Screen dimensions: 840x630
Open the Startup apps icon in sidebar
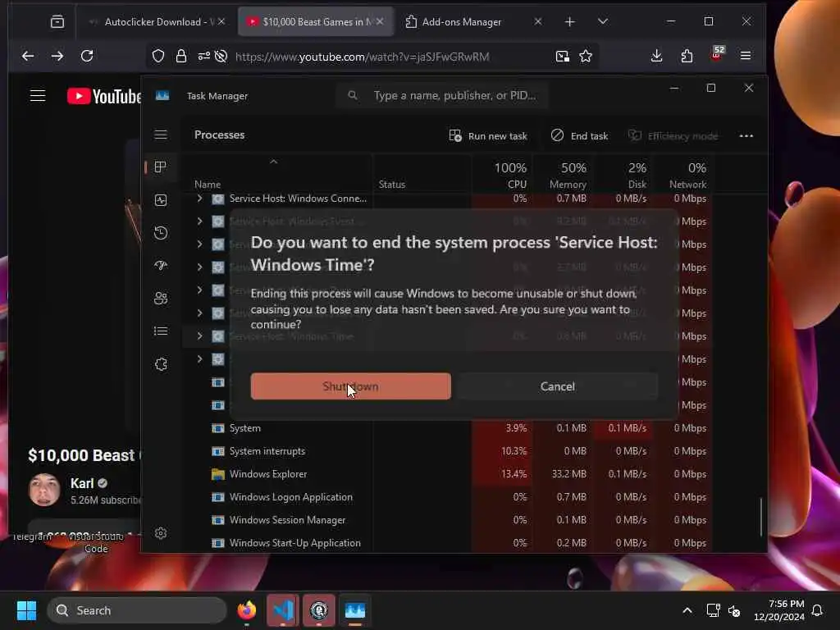coord(161,266)
